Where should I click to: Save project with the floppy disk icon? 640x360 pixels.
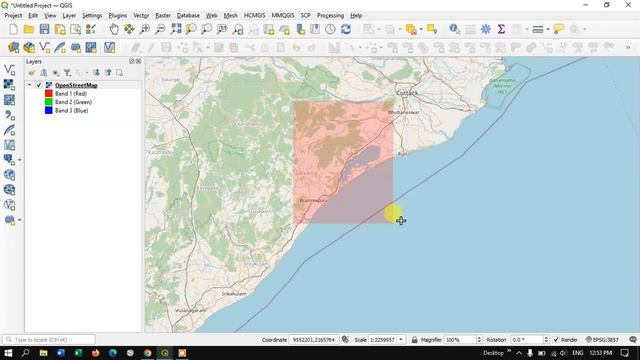point(44,29)
